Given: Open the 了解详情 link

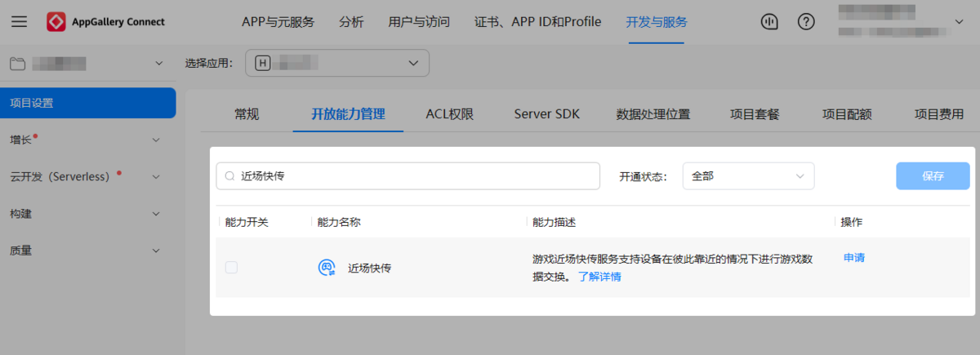Looking at the screenshot, I should 599,277.
